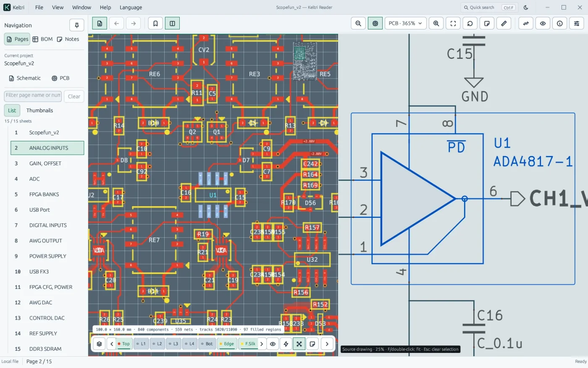The height and width of the screenshot is (368, 588).
Task: Select the PCB view button in sidebar
Action: pyautogui.click(x=60, y=78)
